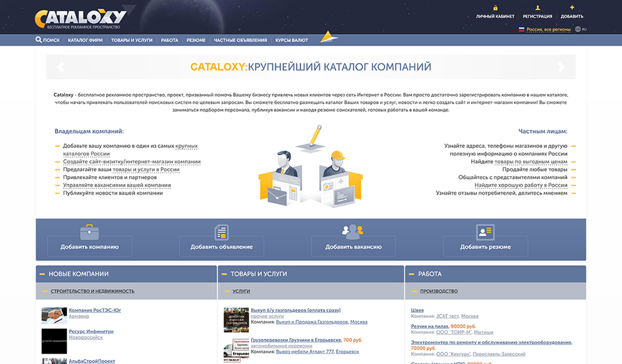This screenshot has width=622, height=364.
Task: Collapse the Услуги subsection
Action: point(227,291)
